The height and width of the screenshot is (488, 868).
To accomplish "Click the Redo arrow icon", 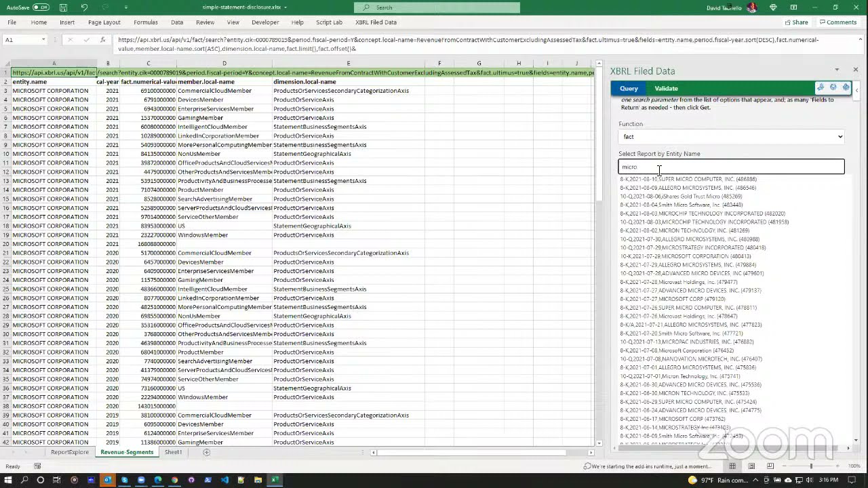I will click(105, 7).
